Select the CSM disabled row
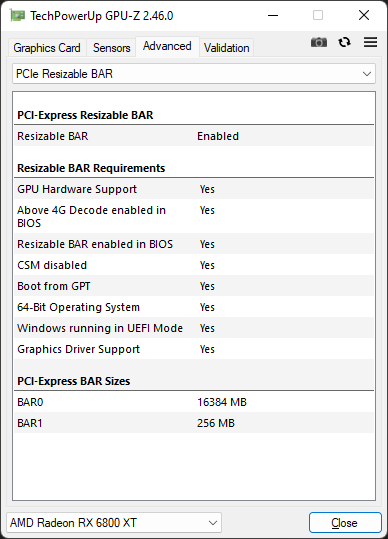This screenshot has height=539, width=388. 194,265
